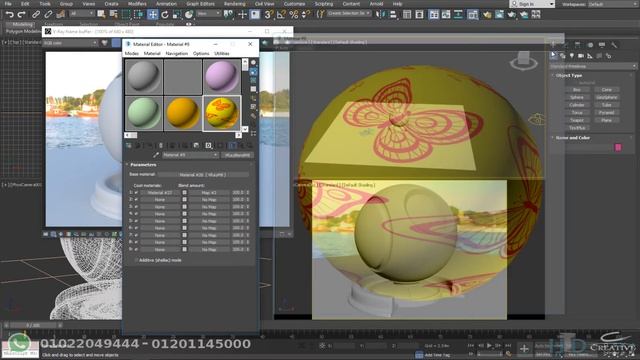Collapse the Parameters rollout in Material Editor
This screenshot has height=360, width=640.
143,164
